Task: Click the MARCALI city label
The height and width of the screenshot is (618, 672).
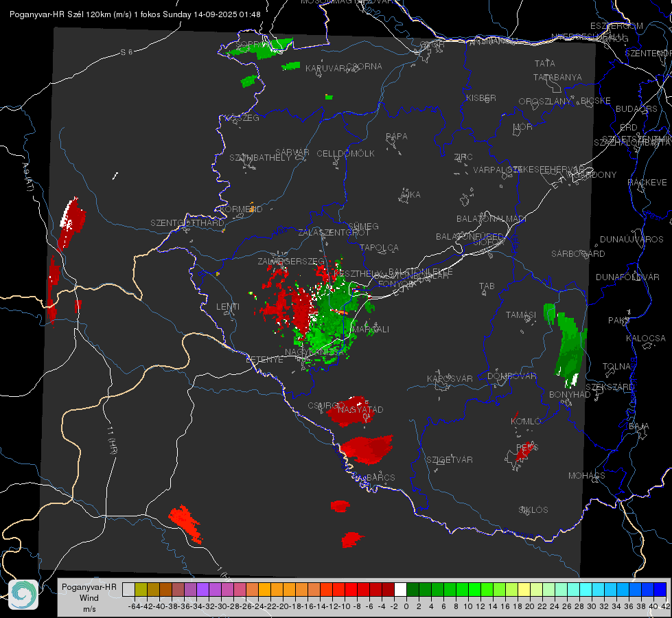Action: point(370,330)
